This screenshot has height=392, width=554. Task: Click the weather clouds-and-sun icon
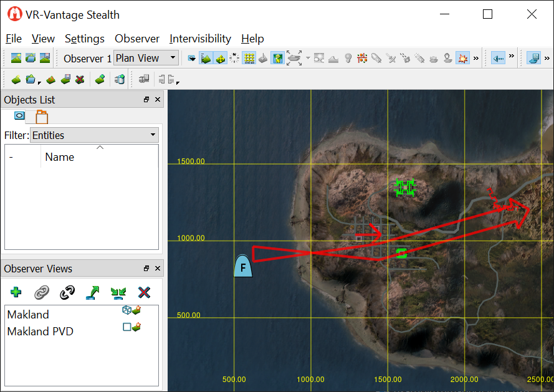(x=319, y=59)
